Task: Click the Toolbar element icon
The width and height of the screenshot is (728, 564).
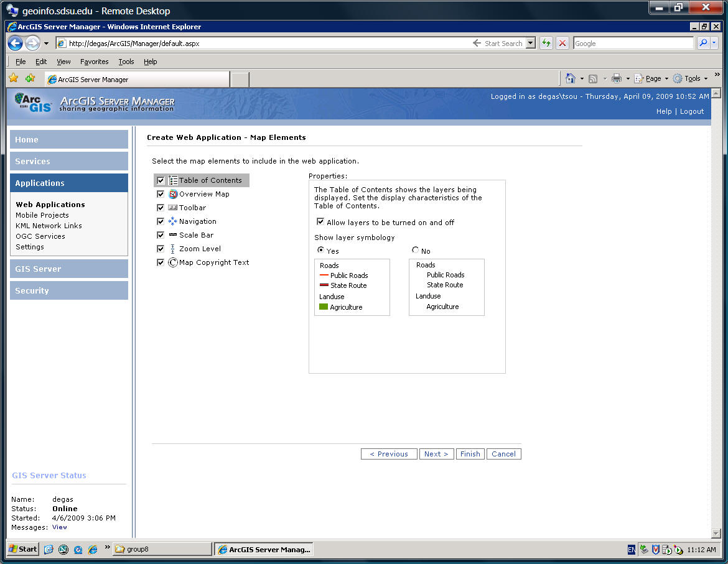Action: [173, 208]
